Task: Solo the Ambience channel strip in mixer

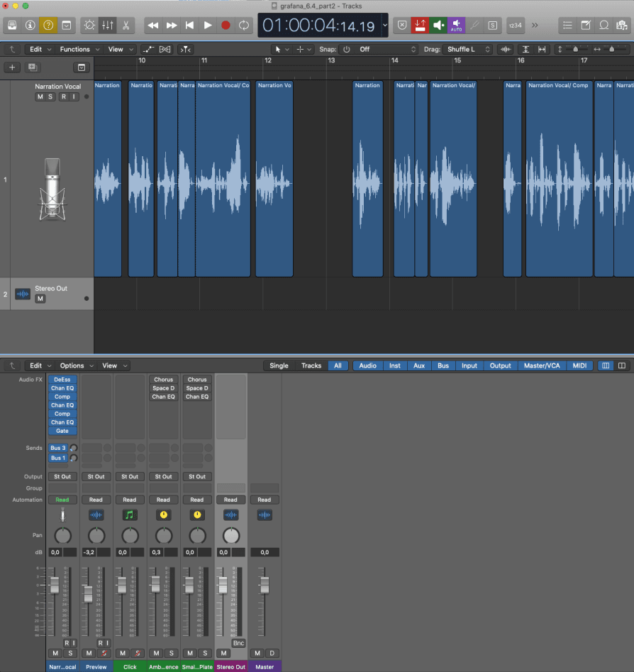Action: [171, 653]
